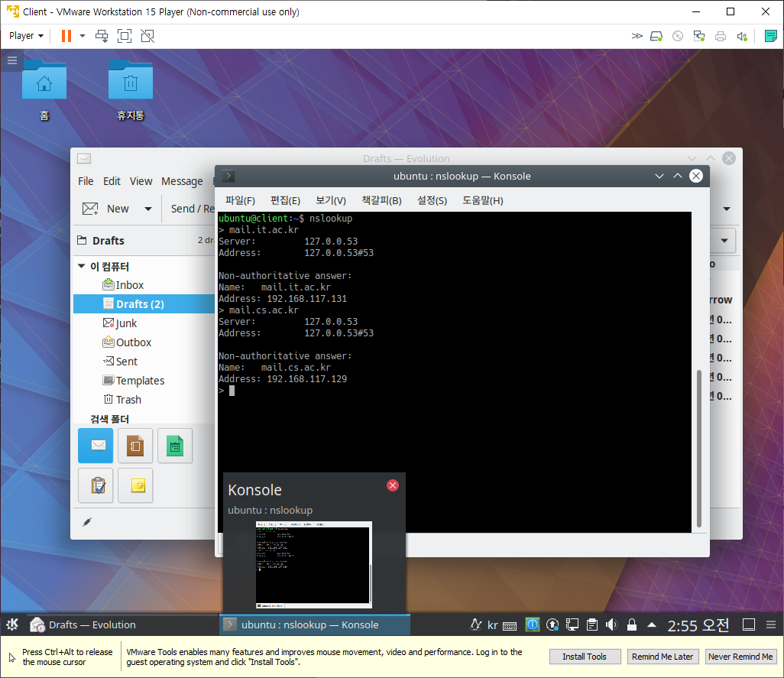Click the Send / Receive button in Evolution
Image resolution: width=784 pixels, height=678 pixels.
[193, 209]
